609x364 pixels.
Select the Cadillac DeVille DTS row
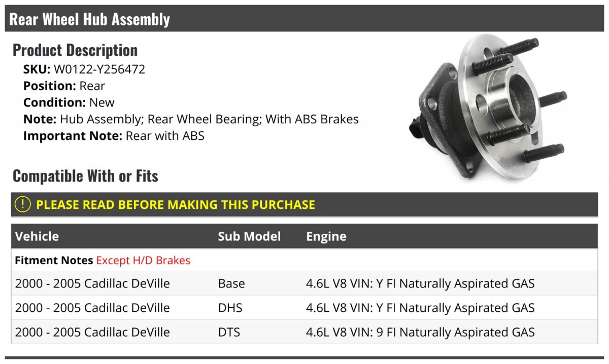pos(304,332)
